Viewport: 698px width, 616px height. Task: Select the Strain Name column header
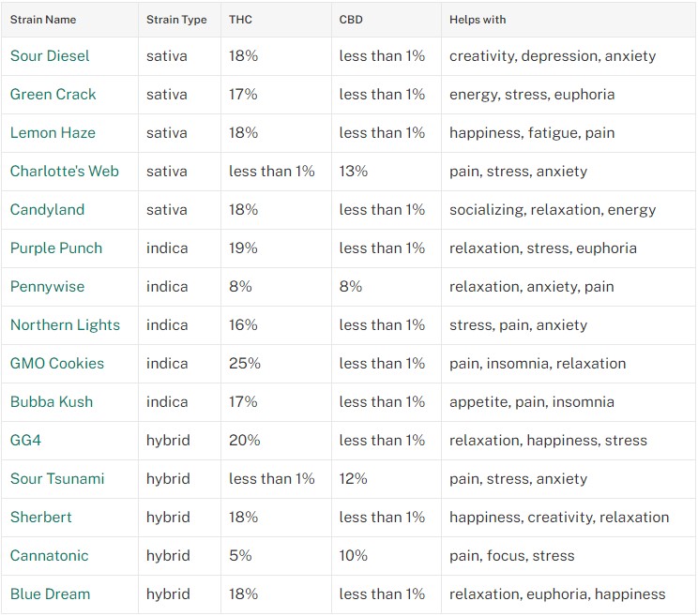(43, 20)
